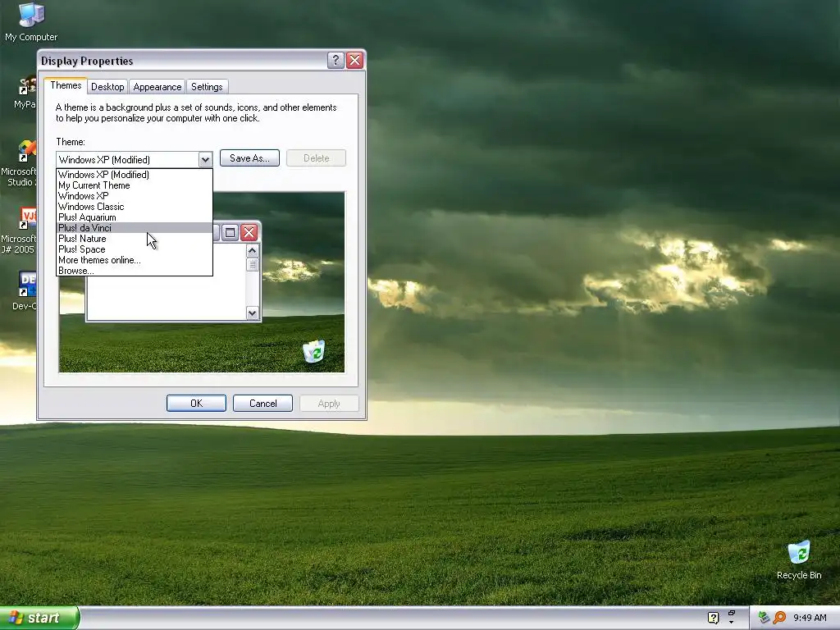Viewport: 840px width, 630px height.
Task: Switch to the Settings tab
Action: pyautogui.click(x=207, y=87)
